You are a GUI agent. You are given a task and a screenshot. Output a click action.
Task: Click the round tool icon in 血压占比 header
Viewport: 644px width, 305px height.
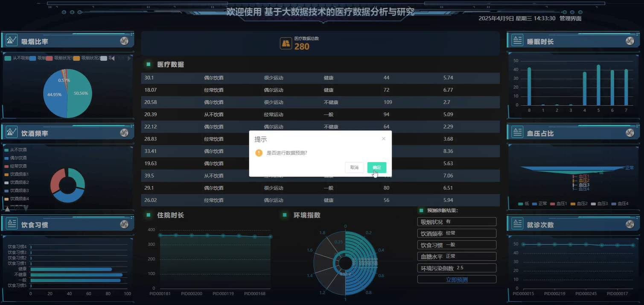tap(630, 133)
